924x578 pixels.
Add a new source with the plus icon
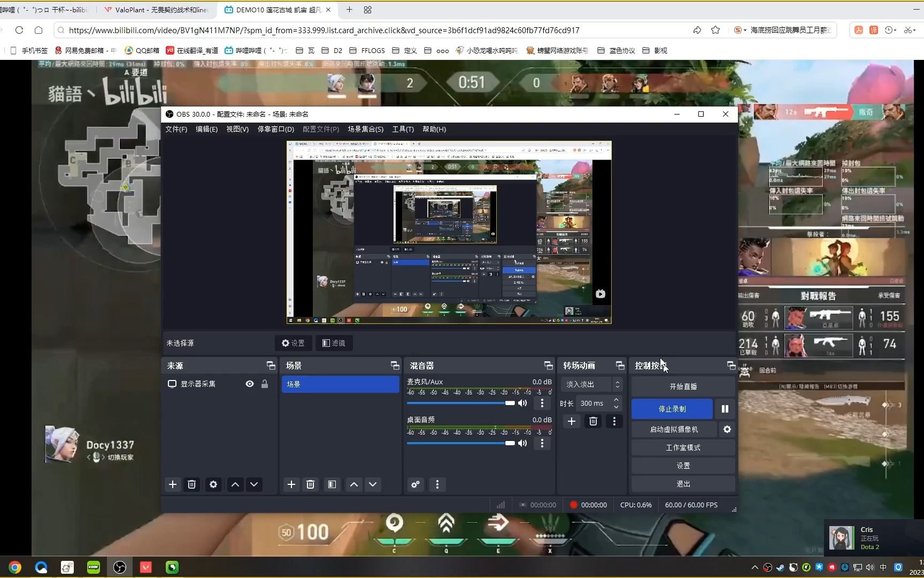click(172, 484)
